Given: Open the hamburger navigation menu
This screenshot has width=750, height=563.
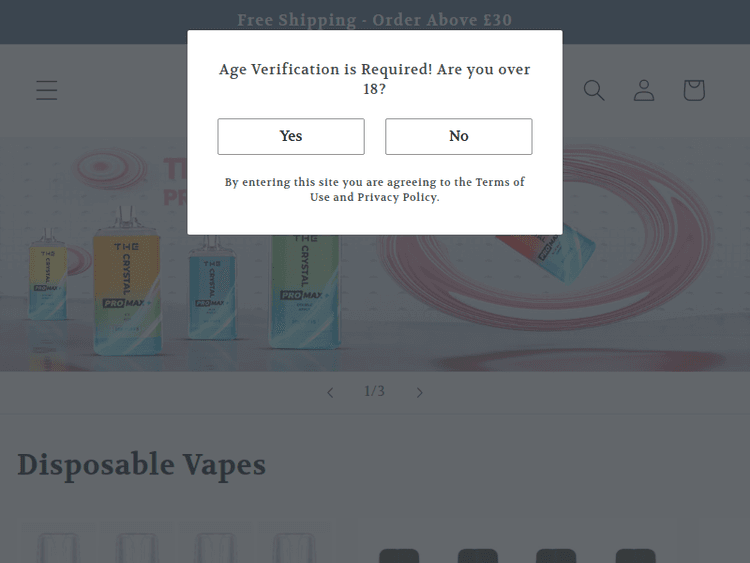Looking at the screenshot, I should click(x=47, y=90).
